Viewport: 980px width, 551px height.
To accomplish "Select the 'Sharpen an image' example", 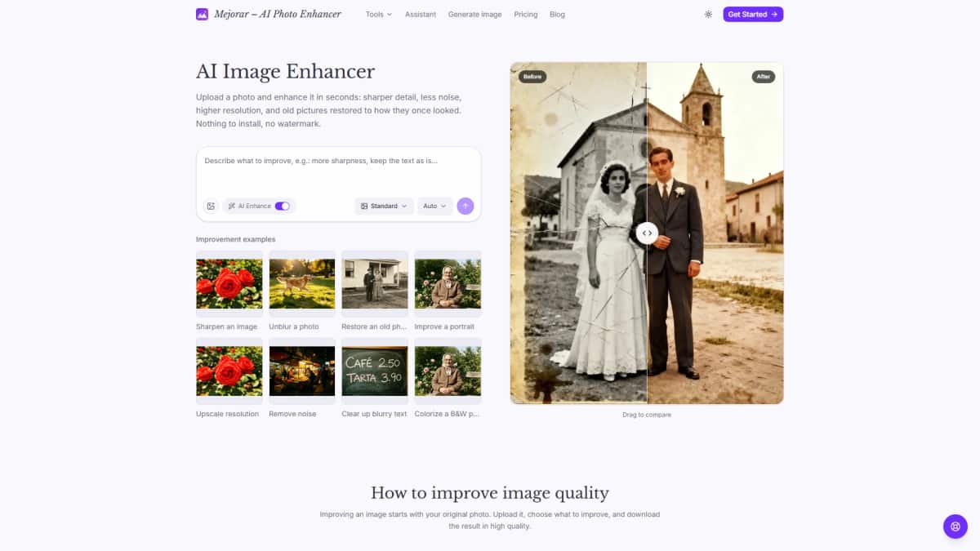I will click(x=229, y=291).
